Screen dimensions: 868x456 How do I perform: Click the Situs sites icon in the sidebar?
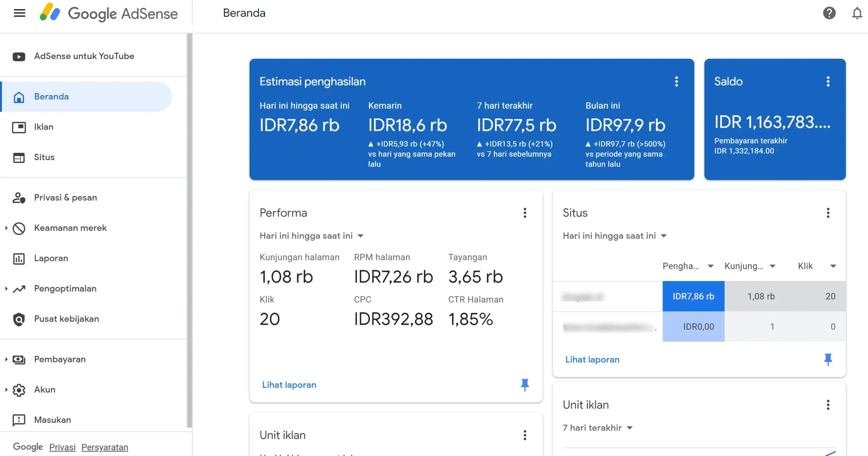(19, 158)
